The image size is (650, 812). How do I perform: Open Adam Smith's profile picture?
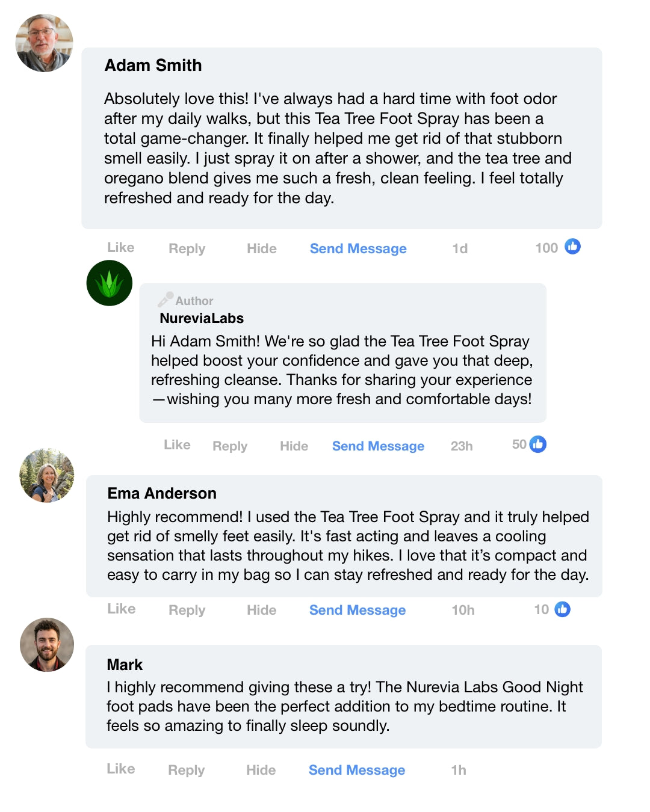pyautogui.click(x=44, y=43)
